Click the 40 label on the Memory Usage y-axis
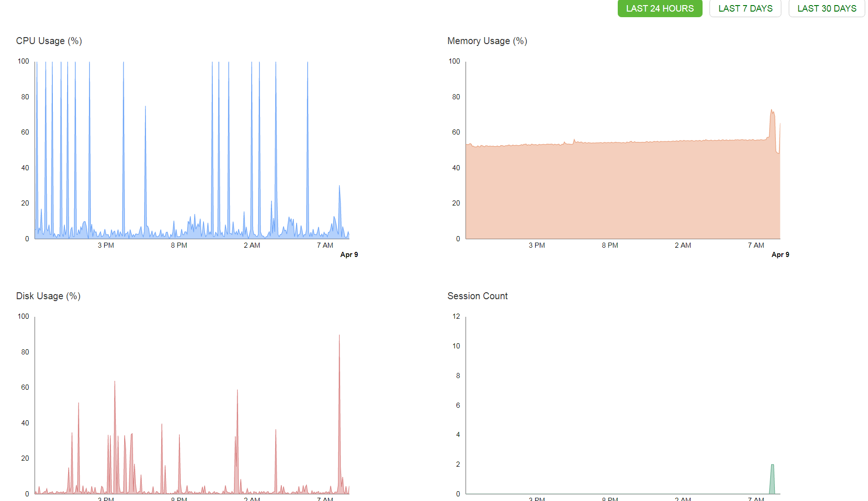 click(456, 168)
